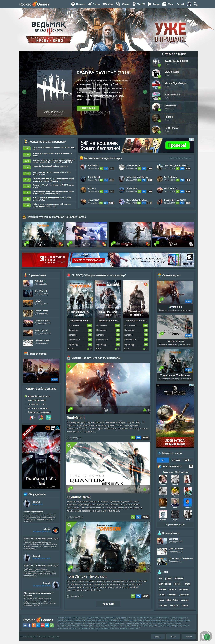
Task: Open the Фифа 16 tag
Action: pos(174,605)
